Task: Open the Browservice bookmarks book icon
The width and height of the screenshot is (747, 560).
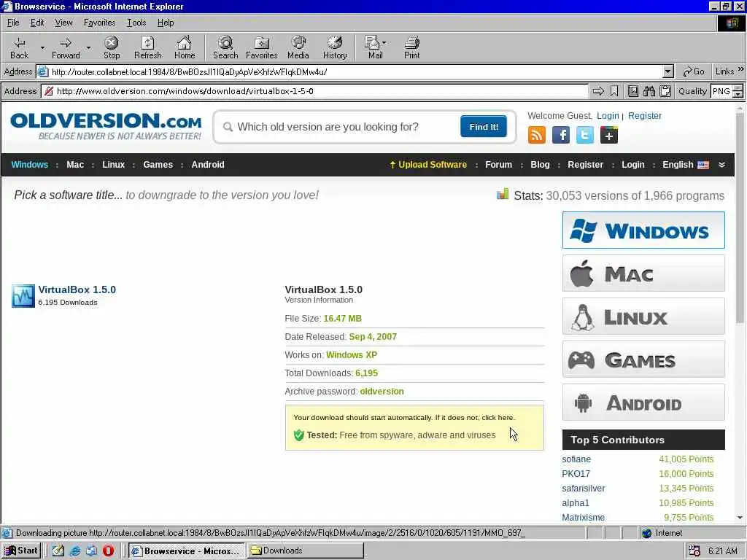Action: click(x=633, y=91)
